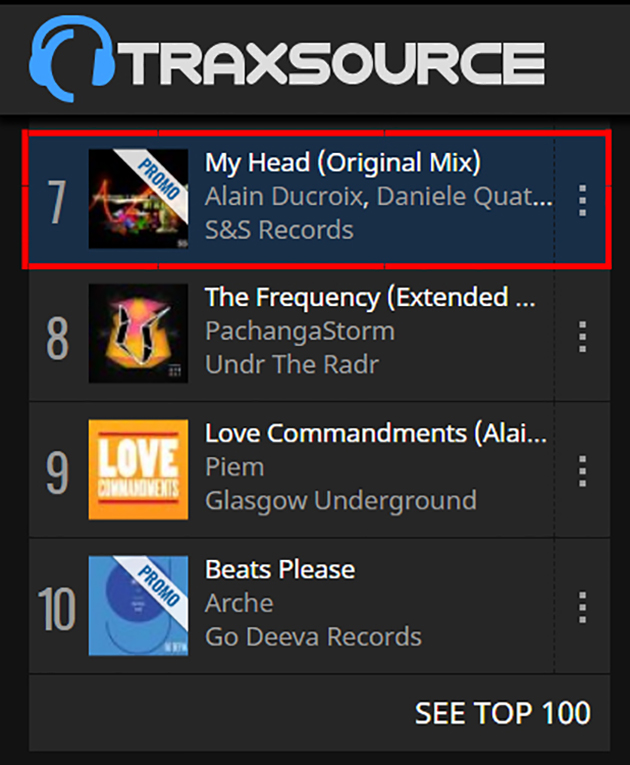Open the three-dot menu for Beats Please
The width and height of the screenshot is (630, 765).
(x=582, y=607)
